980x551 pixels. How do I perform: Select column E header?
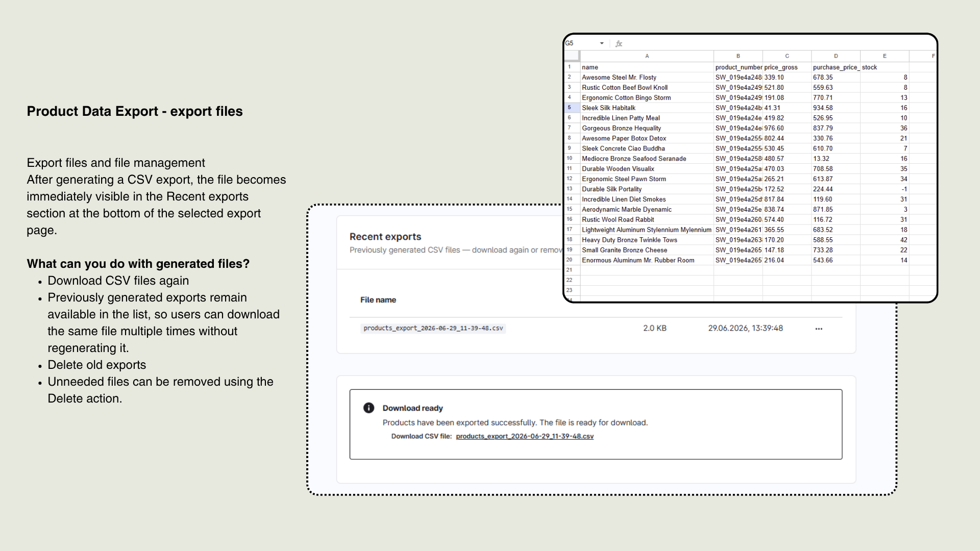pos(885,56)
